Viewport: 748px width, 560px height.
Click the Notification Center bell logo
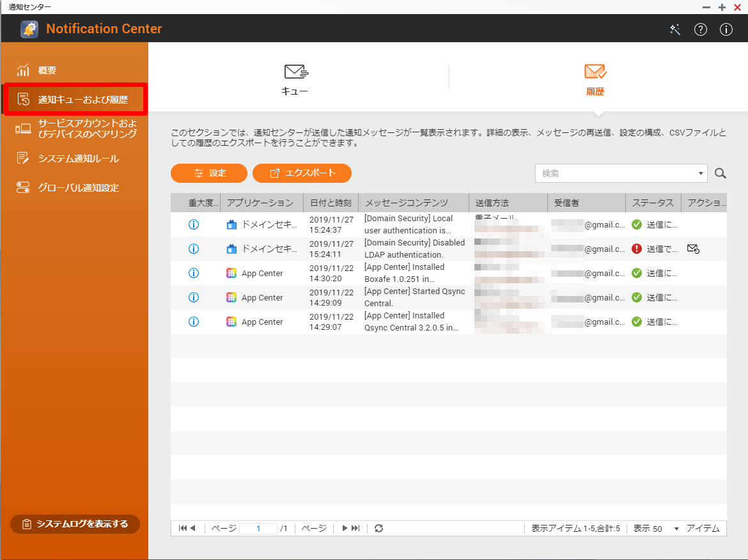click(x=29, y=29)
